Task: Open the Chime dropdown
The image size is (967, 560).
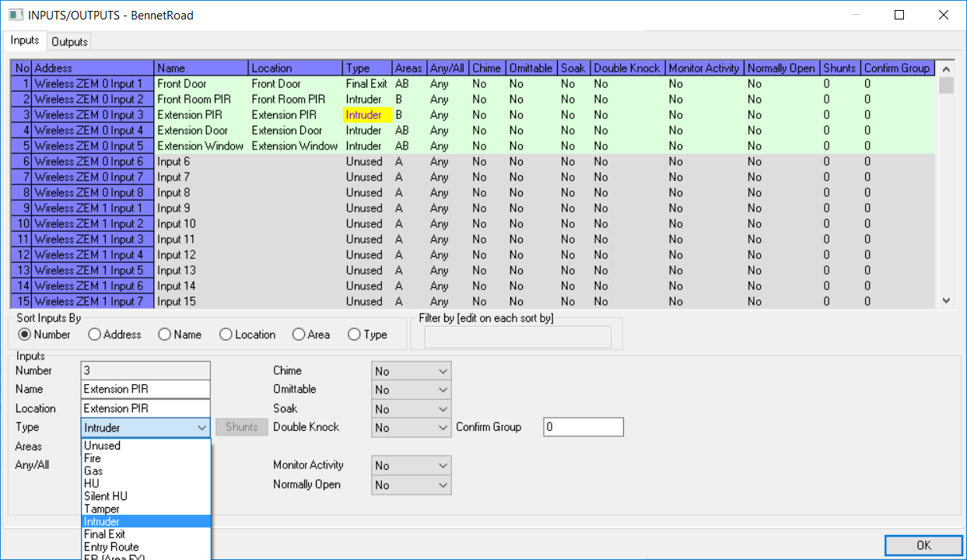Action: pos(411,371)
